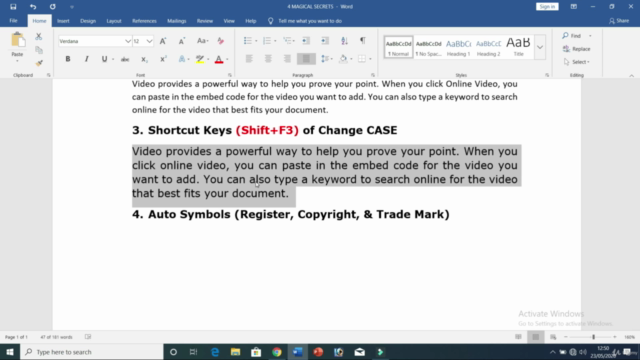Open the File menu

[13, 21]
